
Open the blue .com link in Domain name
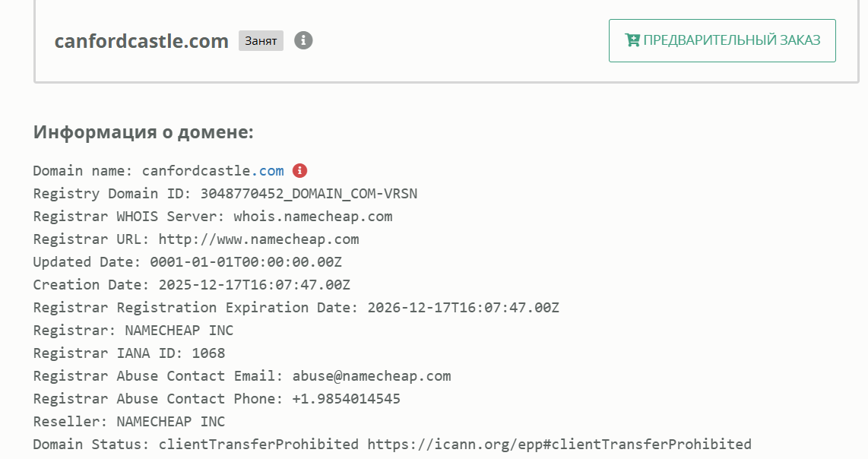point(268,171)
